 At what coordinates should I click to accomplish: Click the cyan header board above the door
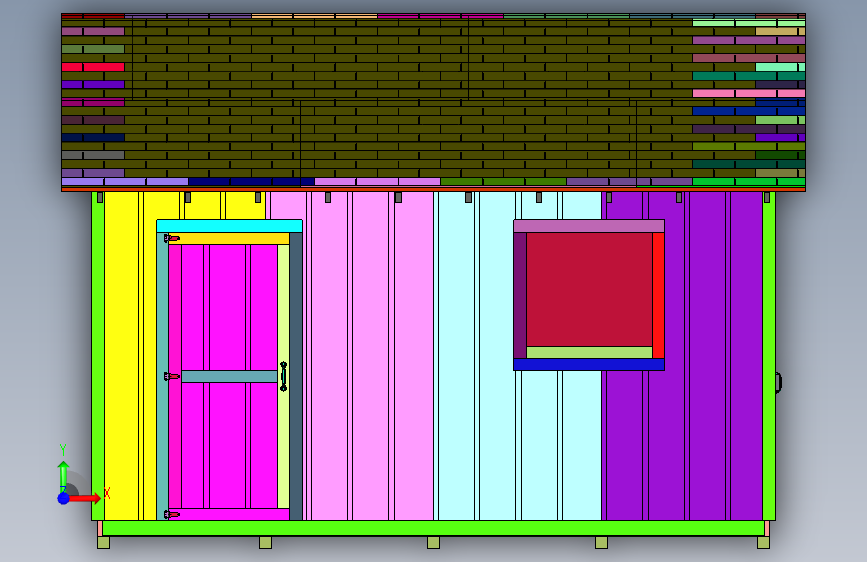(x=229, y=226)
